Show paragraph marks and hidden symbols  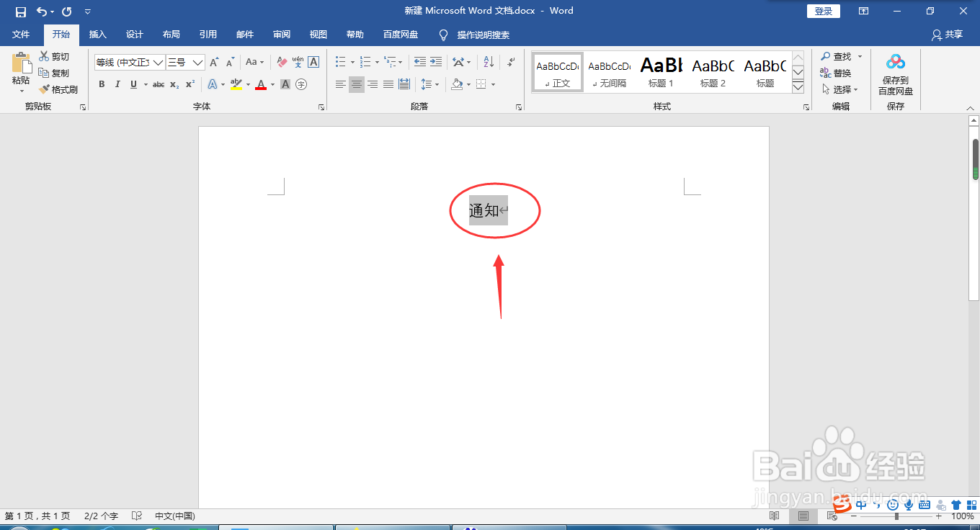click(x=511, y=63)
